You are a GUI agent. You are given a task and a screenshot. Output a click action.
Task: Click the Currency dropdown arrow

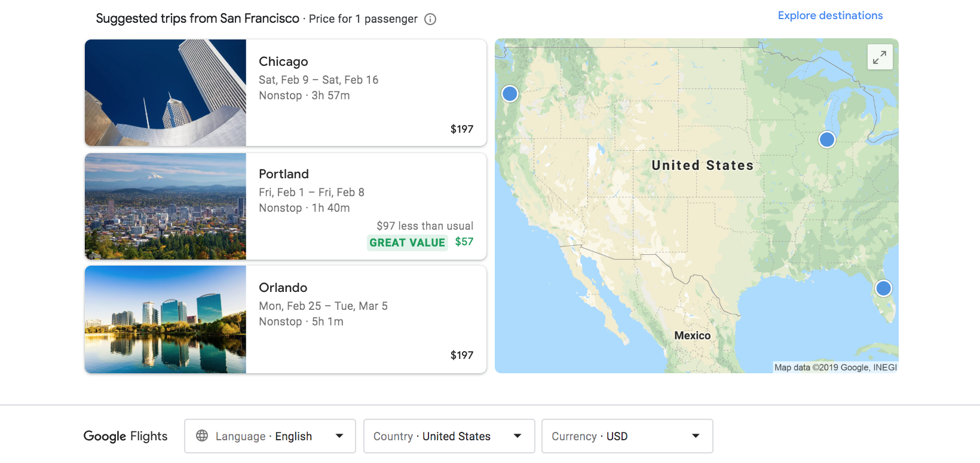tap(696, 436)
